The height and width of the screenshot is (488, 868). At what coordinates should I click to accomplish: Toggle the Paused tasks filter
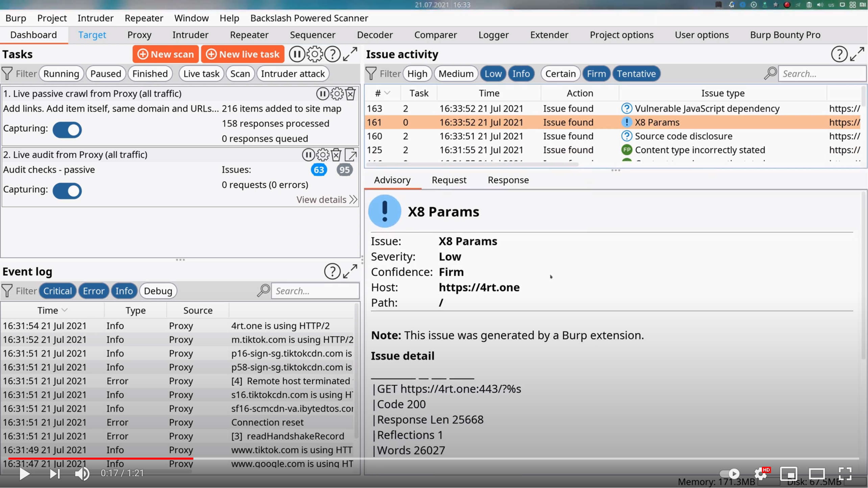pos(106,73)
